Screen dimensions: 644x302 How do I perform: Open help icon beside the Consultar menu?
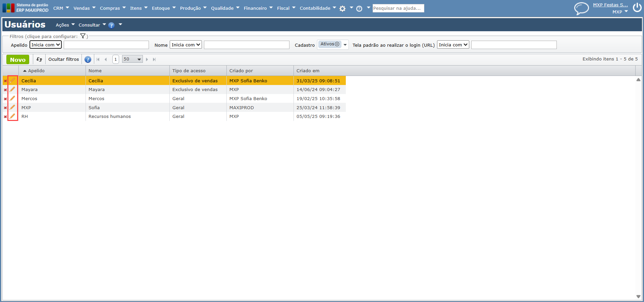111,25
